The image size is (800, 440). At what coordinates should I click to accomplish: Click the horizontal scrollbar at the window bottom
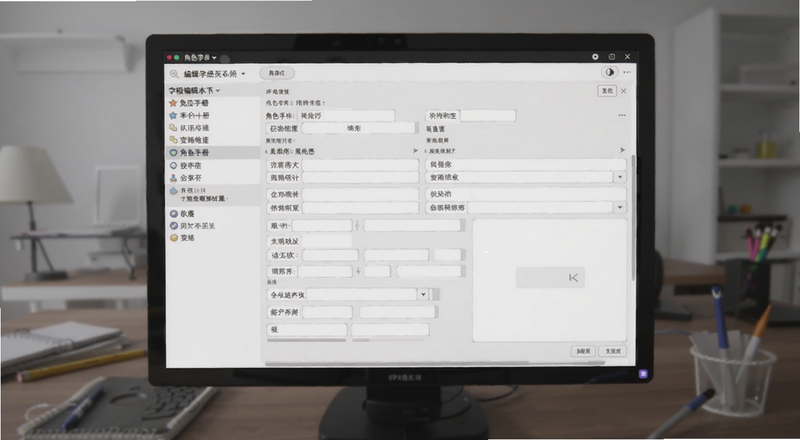[435, 364]
